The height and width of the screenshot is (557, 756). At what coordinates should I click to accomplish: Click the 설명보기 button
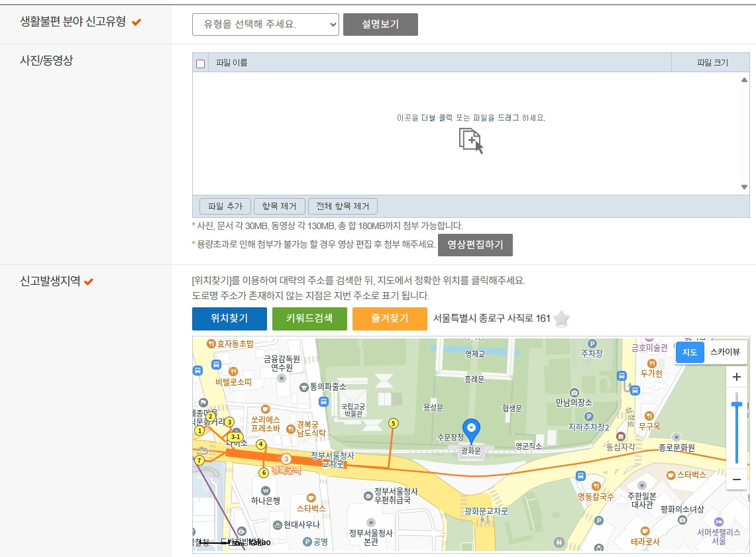click(x=380, y=24)
